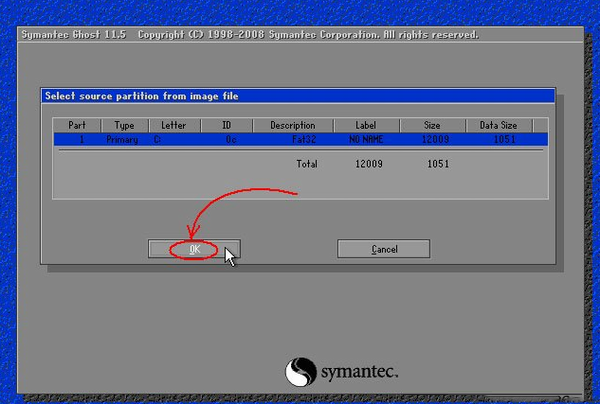Click the Label column header
The image size is (600, 404).
366,125
